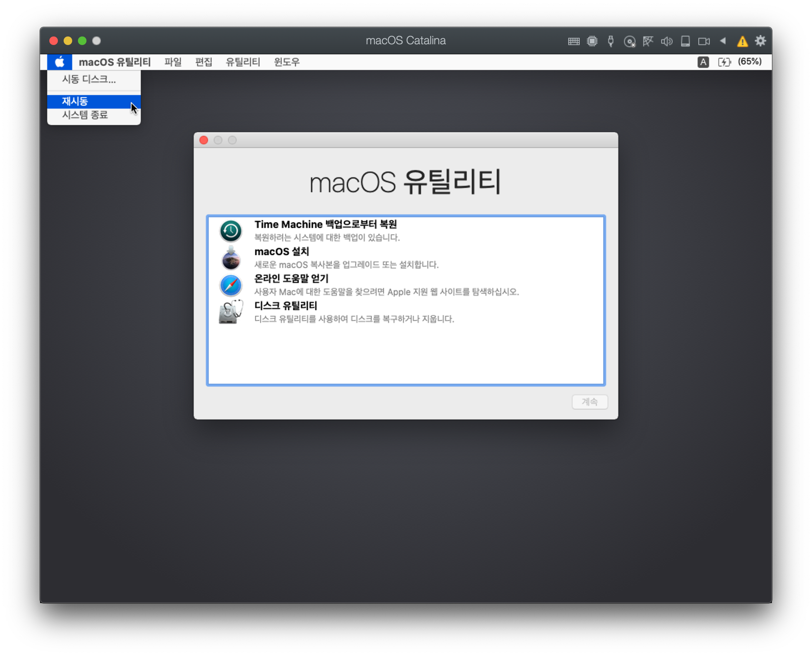Click the yellow warning triangle icon
The width and height of the screenshot is (812, 656).
742,41
